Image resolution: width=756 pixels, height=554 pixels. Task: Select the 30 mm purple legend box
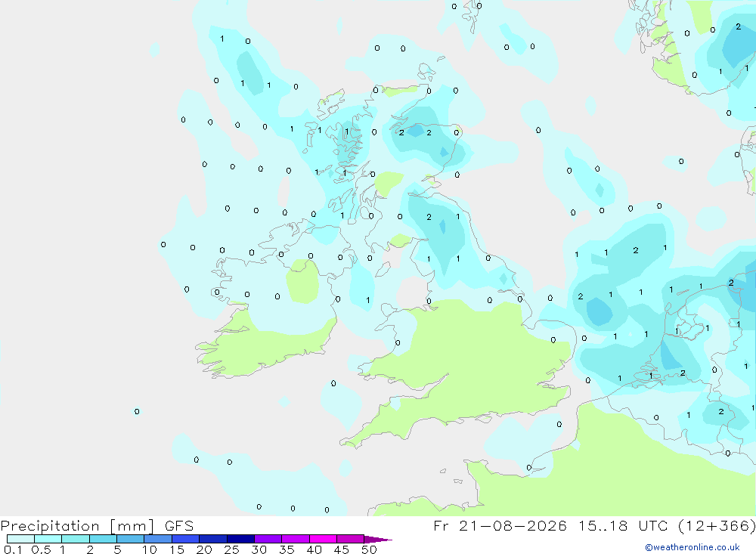point(268,539)
